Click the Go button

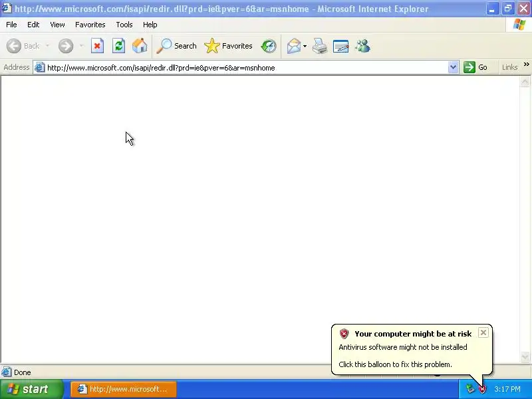[475, 67]
